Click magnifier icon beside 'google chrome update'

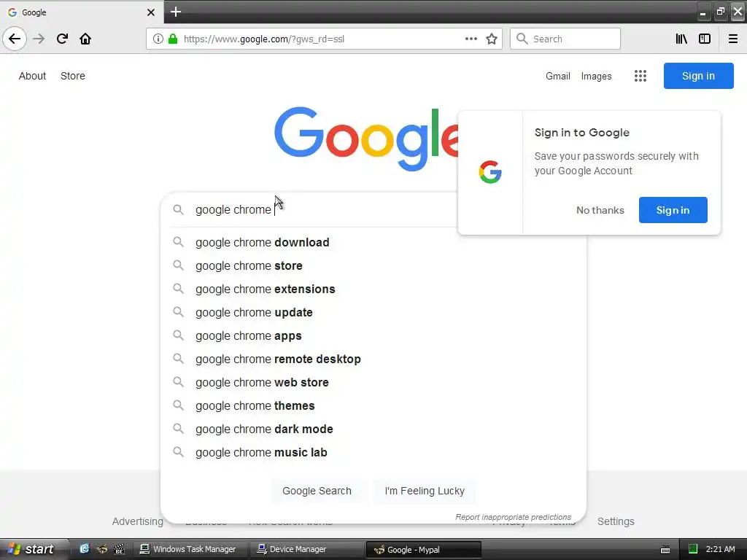178,312
